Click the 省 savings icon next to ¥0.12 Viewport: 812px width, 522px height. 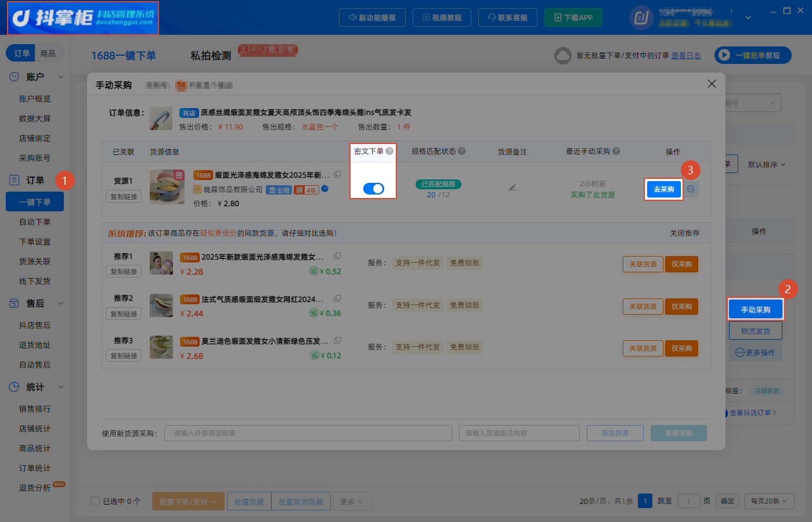pos(313,355)
